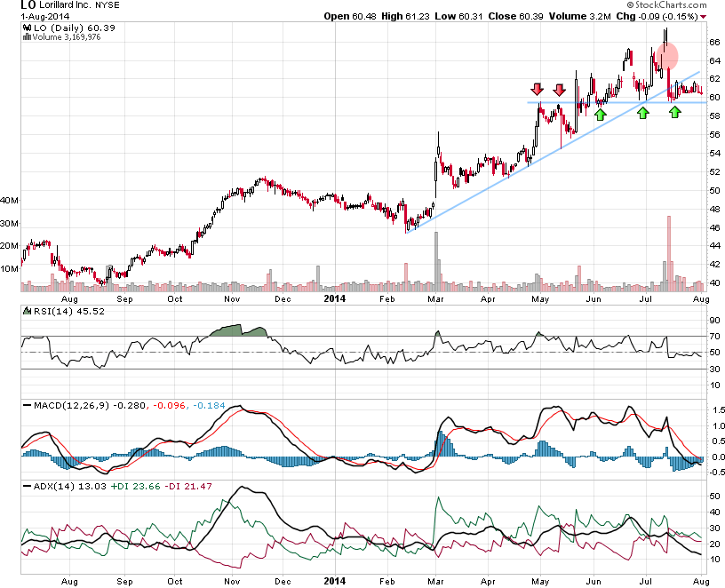Click the Low 60.31 value
725x588 pixels.
(458, 16)
